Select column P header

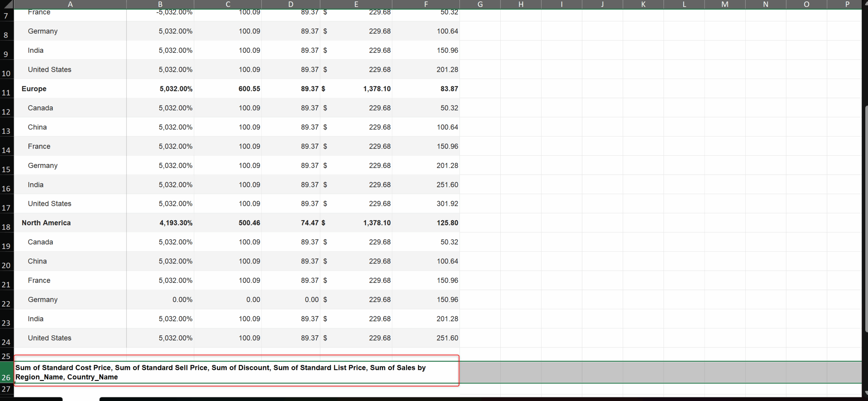[847, 4]
